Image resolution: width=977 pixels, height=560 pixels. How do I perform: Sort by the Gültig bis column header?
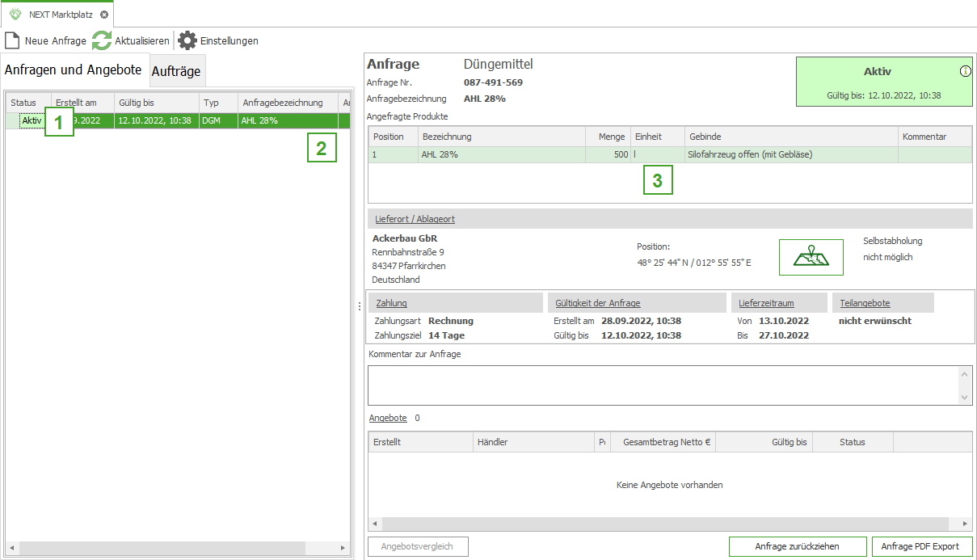pos(155,103)
